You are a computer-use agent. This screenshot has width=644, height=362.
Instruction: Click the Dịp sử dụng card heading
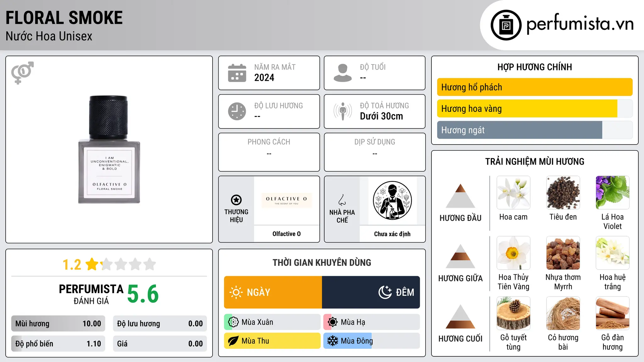click(375, 142)
